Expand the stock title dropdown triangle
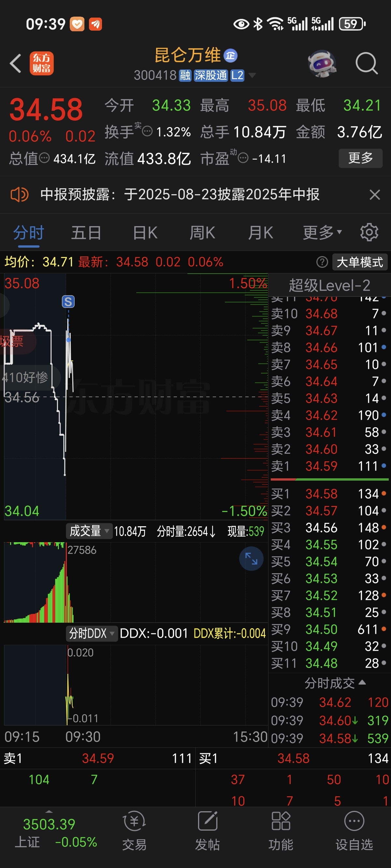Viewport: 391px width, 868px height. point(252,76)
